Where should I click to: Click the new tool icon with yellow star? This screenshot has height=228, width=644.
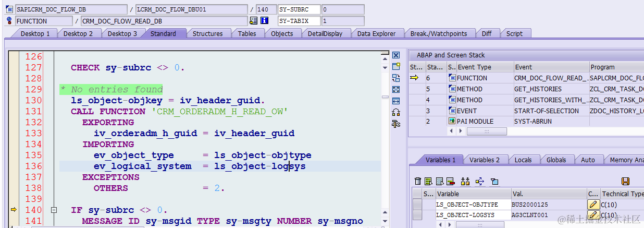coord(396,66)
